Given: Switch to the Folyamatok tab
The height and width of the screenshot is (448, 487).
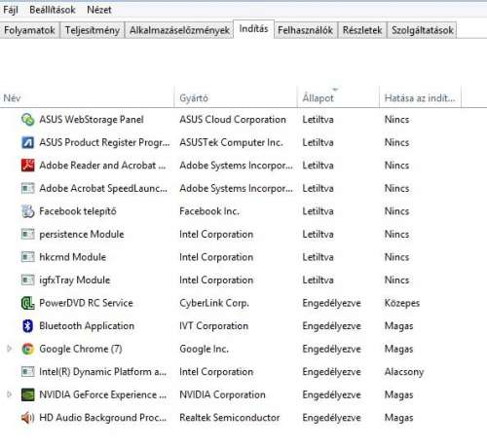Looking at the screenshot, I should [x=29, y=30].
